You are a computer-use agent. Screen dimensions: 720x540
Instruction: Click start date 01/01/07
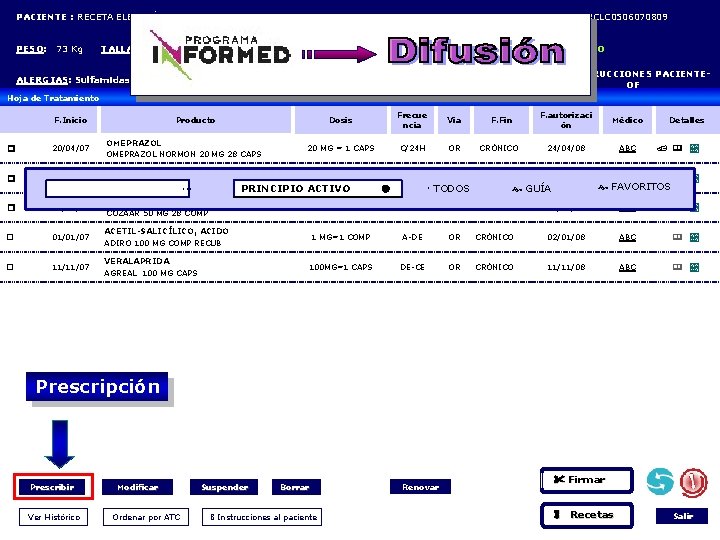71,237
